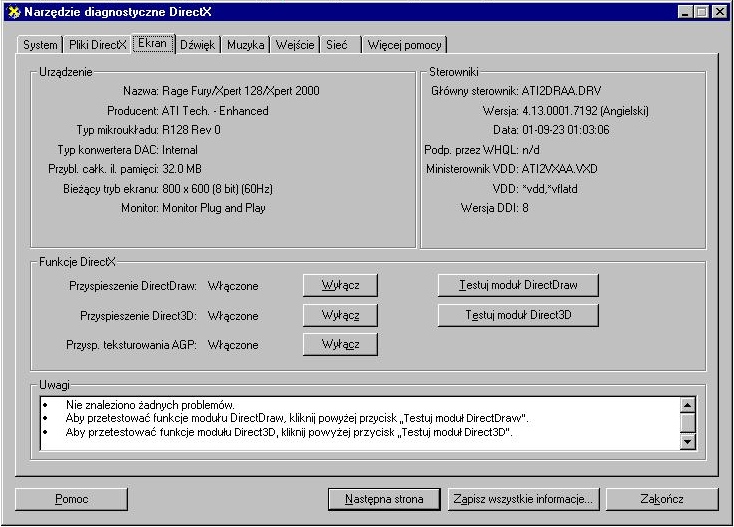The image size is (734, 527).
Task: Disable AGP texture acceleration with Wyłącz
Action: (340, 344)
